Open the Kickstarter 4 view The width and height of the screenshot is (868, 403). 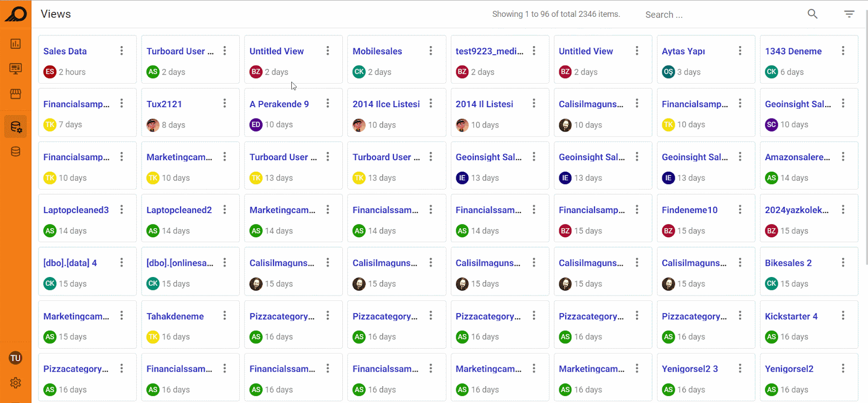pos(791,316)
